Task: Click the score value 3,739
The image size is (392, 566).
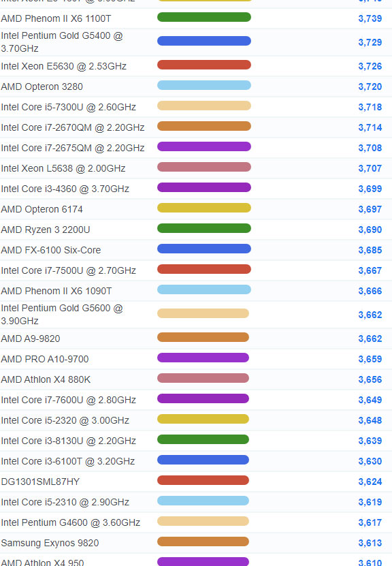Action: [x=370, y=18]
